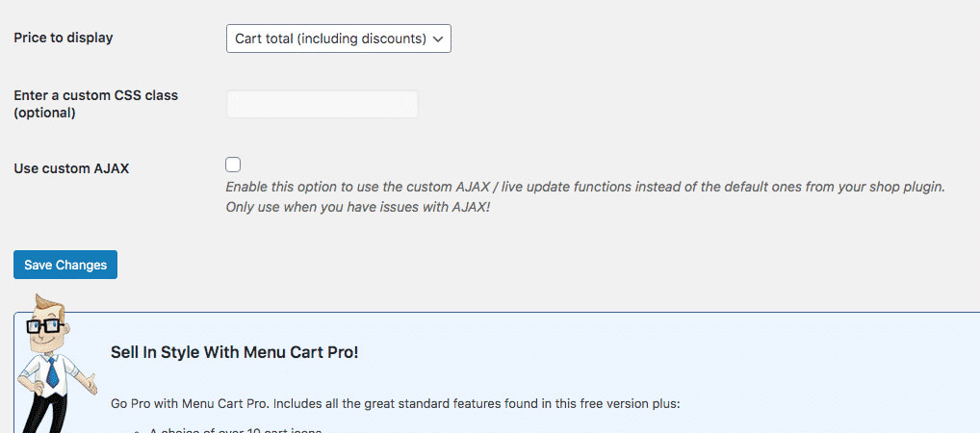Click the 'Only use when you have issues' note

click(x=357, y=207)
